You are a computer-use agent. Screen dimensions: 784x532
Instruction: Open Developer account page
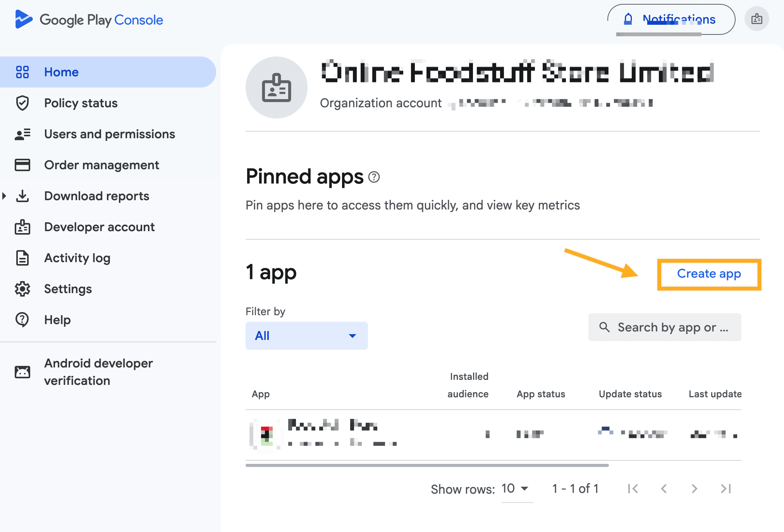click(108, 227)
